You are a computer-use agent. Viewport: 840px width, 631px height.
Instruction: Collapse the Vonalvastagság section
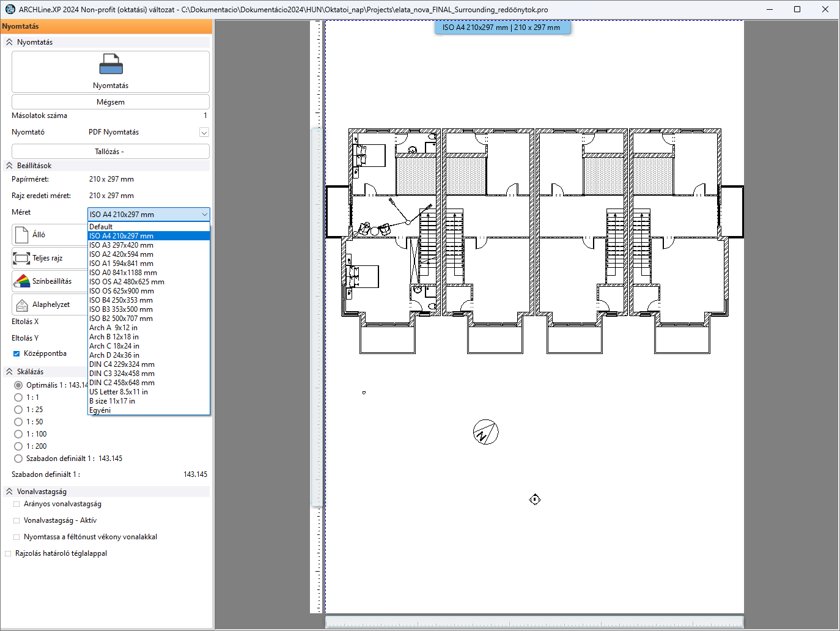tap(9, 492)
